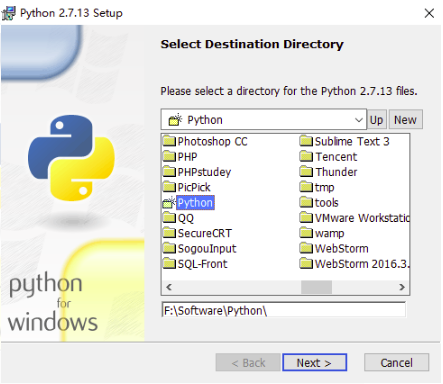This screenshot has width=443, height=384.
Task: Select the 'QQ' folder name
Action: pyautogui.click(x=186, y=218)
